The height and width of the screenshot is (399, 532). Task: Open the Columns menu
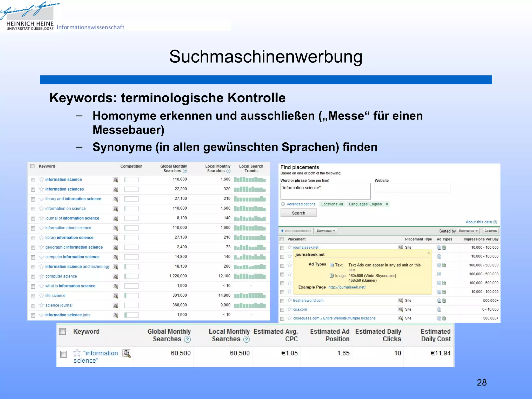(490, 231)
